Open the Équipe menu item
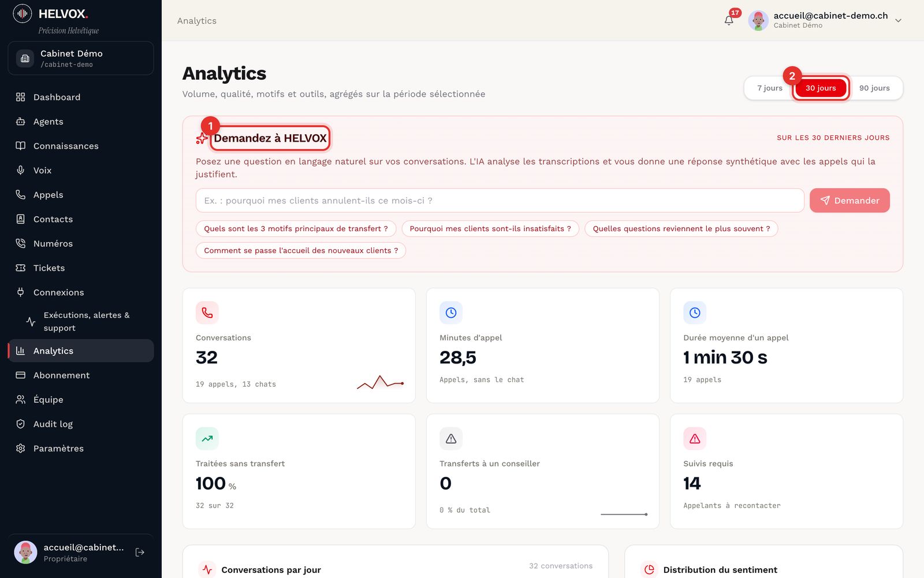924x578 pixels. (81, 399)
